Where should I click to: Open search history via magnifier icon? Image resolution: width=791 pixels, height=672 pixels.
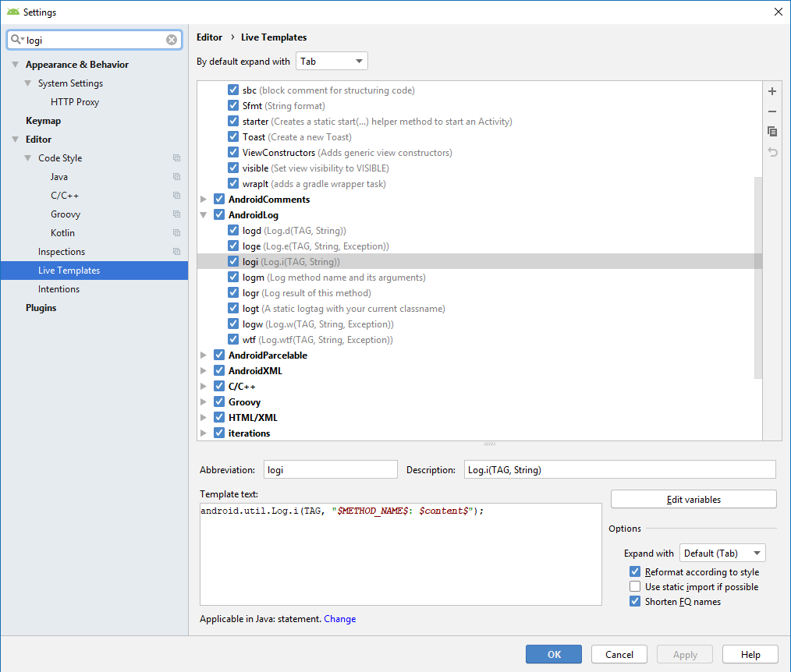[x=17, y=39]
